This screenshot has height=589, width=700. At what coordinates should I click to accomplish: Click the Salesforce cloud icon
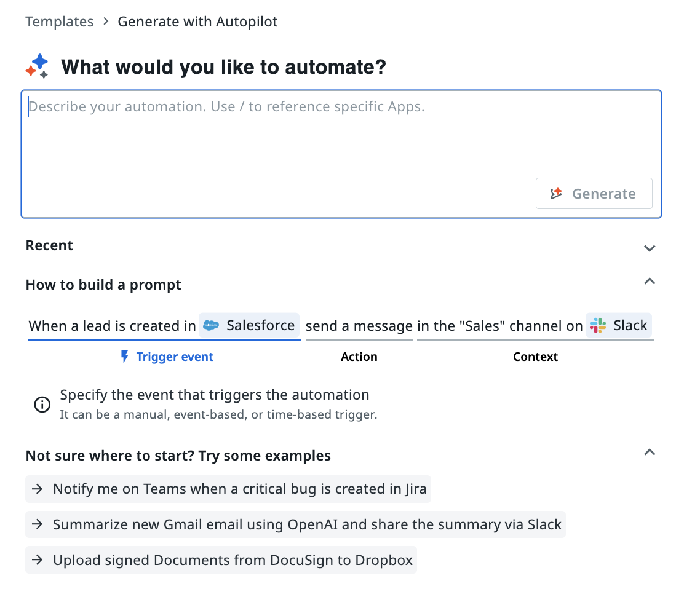click(211, 326)
